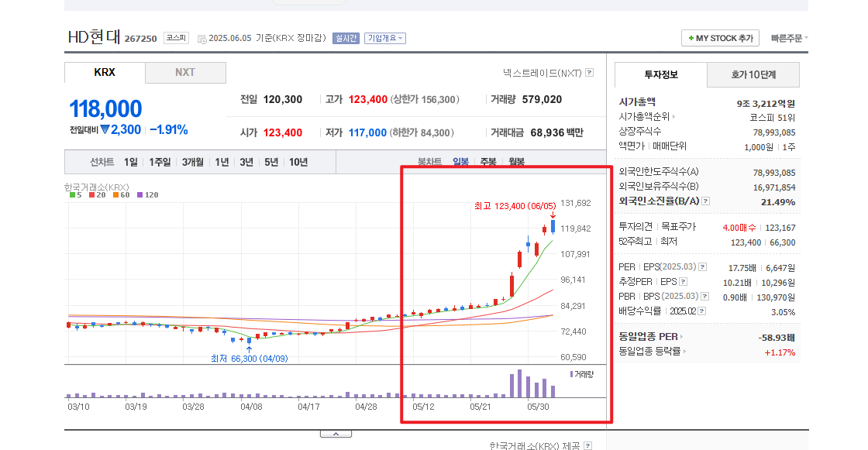Click the help icon beside 추정PER EPS
Image resolution: width=868 pixels, height=450 pixels.
684,282
